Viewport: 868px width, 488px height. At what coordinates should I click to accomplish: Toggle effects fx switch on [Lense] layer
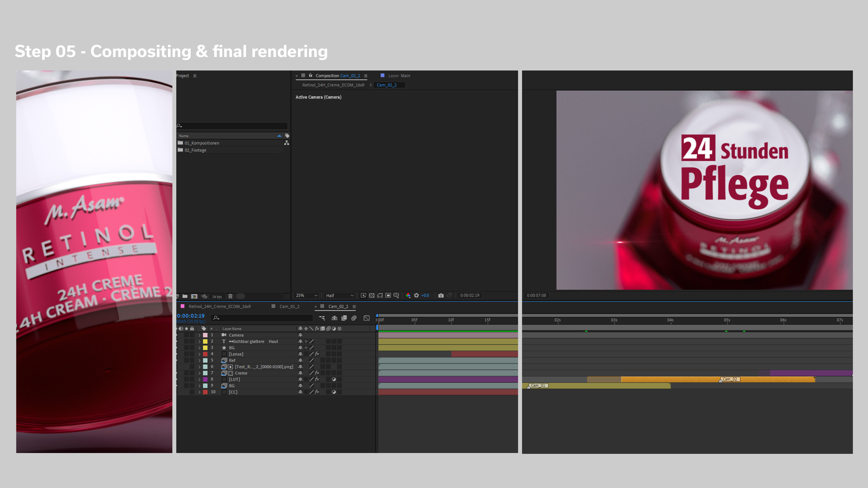click(x=317, y=354)
